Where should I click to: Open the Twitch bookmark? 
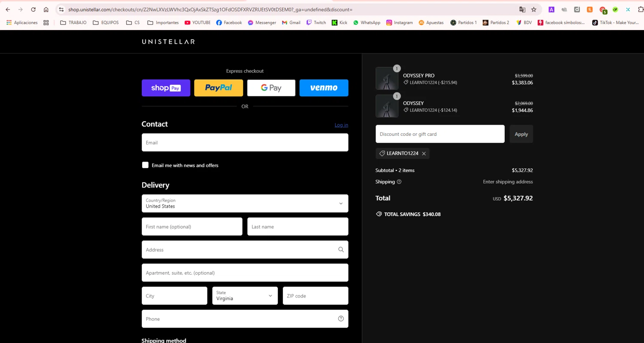[x=316, y=22]
